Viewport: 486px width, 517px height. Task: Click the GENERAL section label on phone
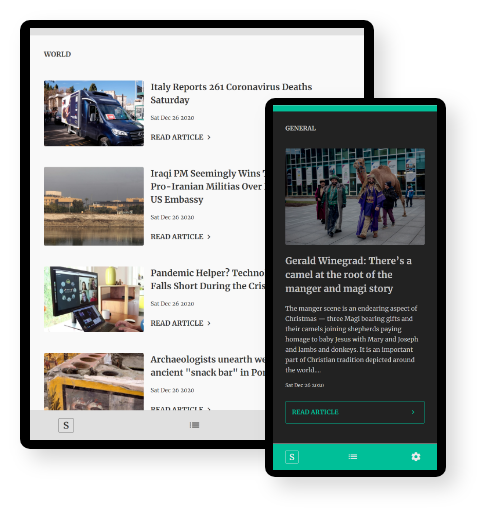coord(300,128)
